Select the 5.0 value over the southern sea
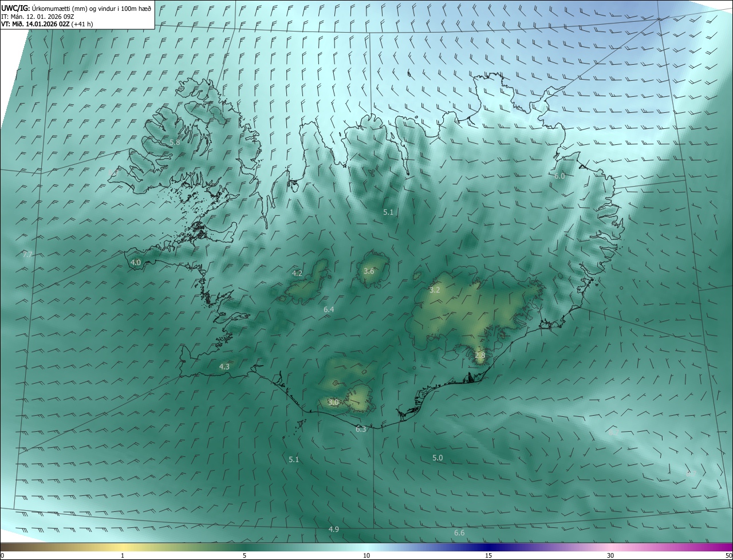Screen dimensions: 733x560 438,458
